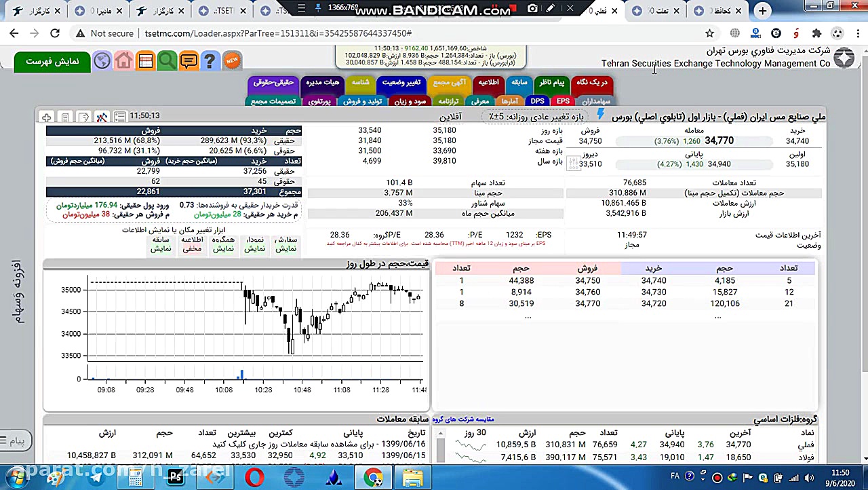
Task: Go to the home page icon
Action: [123, 61]
